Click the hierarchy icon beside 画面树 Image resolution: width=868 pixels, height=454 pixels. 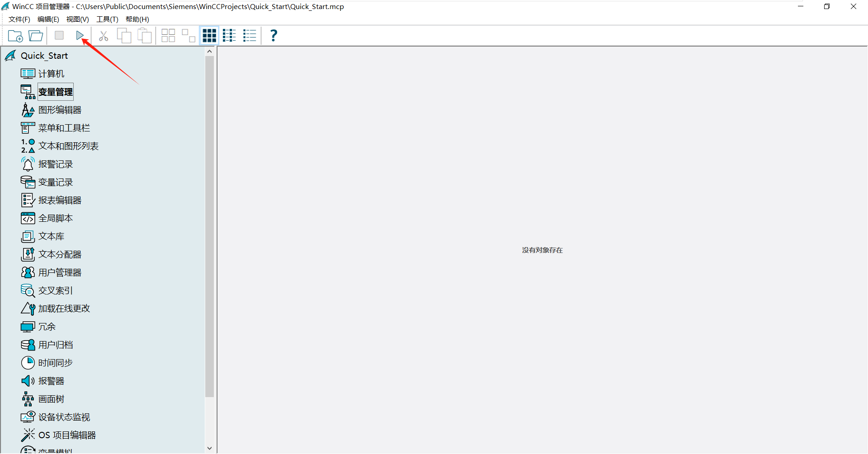(28, 399)
